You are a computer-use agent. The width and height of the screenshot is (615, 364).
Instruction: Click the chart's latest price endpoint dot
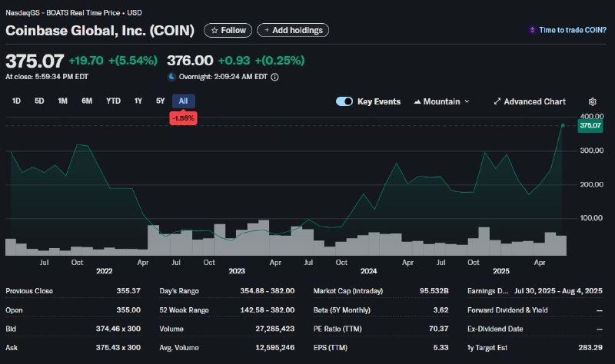tap(563, 125)
